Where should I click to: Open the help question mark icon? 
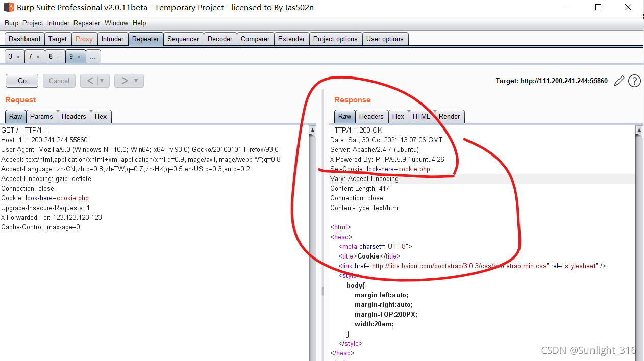pyautogui.click(x=634, y=81)
